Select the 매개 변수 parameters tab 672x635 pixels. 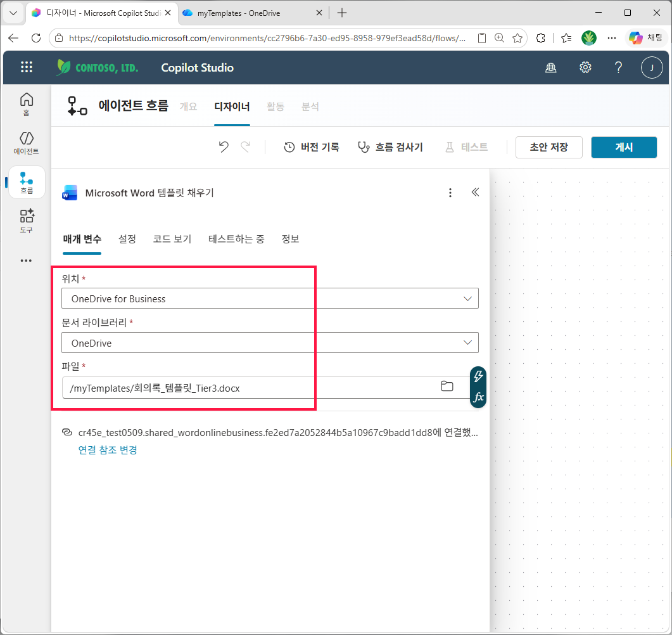[x=82, y=239]
